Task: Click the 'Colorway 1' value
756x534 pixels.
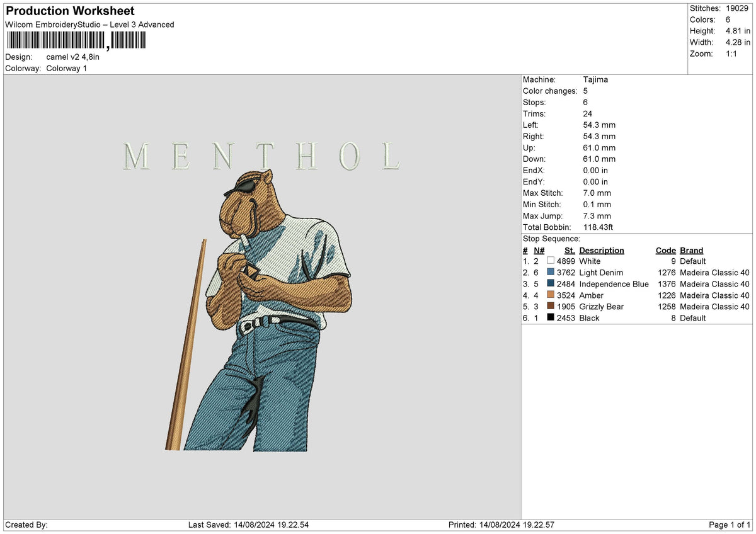Action: click(x=67, y=68)
